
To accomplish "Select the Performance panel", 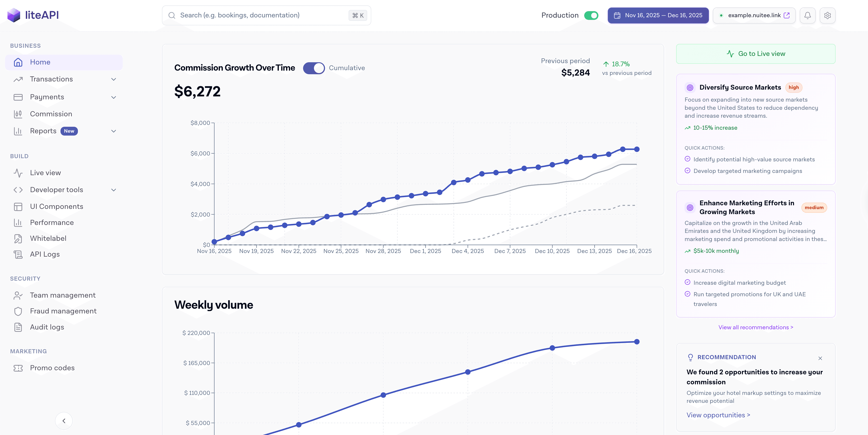I will coord(52,222).
